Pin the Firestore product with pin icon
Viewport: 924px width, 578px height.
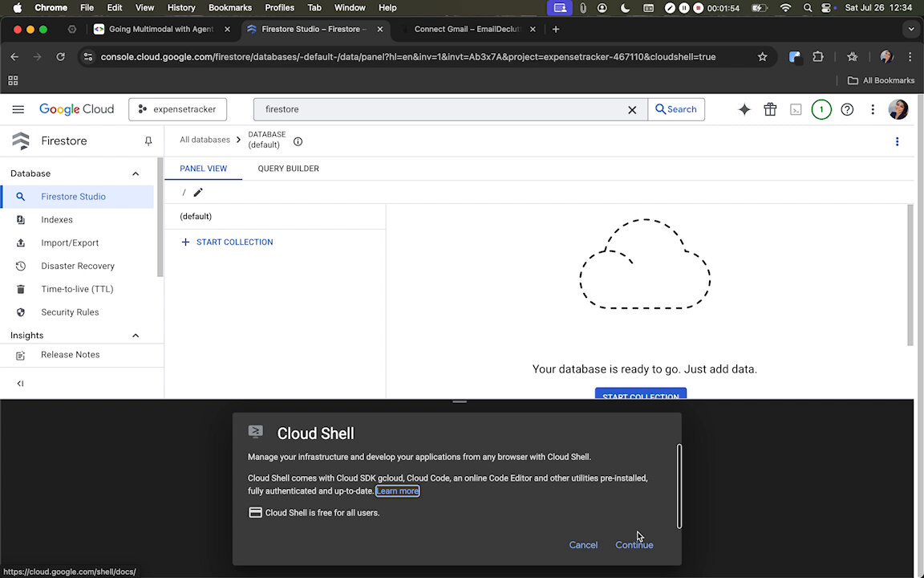click(148, 141)
